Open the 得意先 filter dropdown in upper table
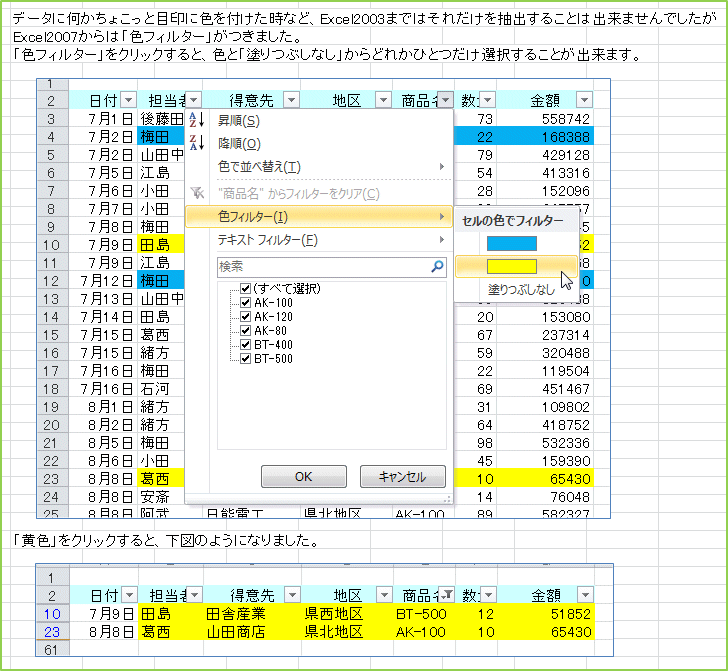The width and height of the screenshot is (728, 671). pyautogui.click(x=292, y=99)
